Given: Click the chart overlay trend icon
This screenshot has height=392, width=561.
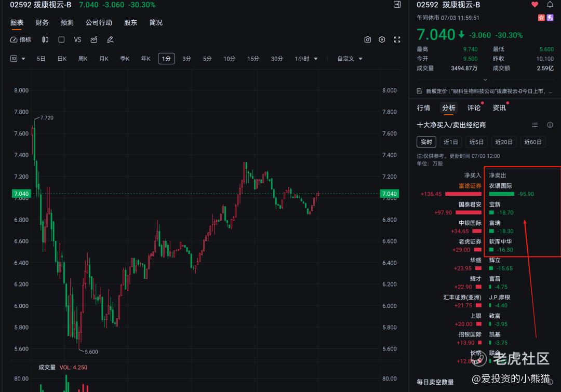Looking at the screenshot, I should point(94,39).
